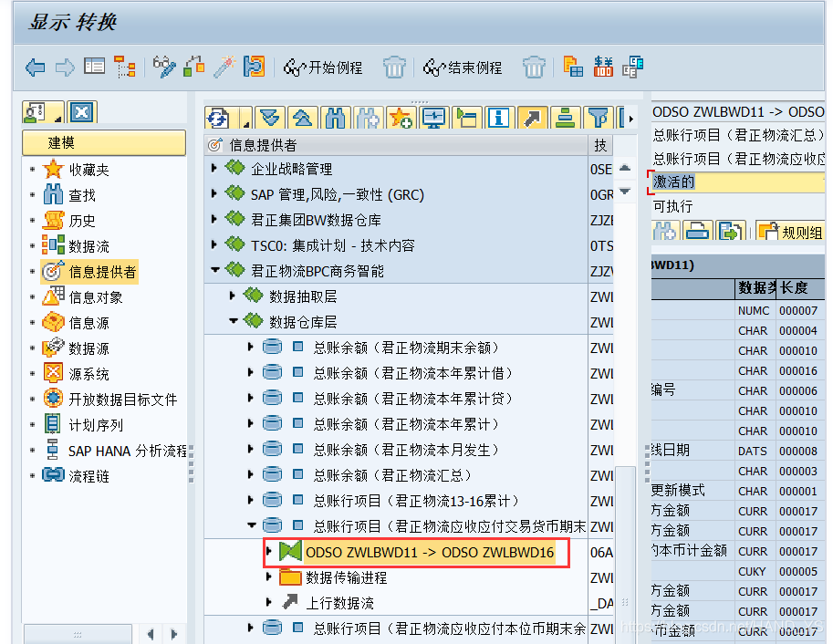The height and width of the screenshot is (644, 833).
Task: Click 规则组 button in right panel
Action: point(790,231)
